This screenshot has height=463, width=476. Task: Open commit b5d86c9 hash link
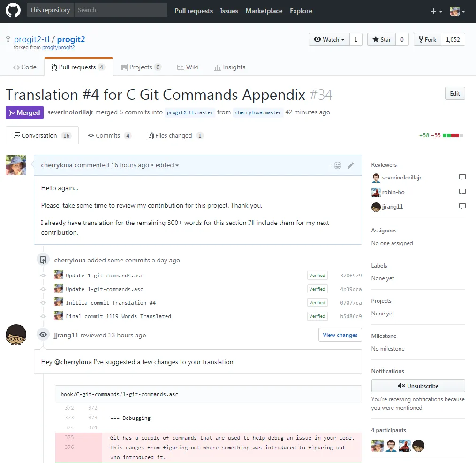point(351,316)
